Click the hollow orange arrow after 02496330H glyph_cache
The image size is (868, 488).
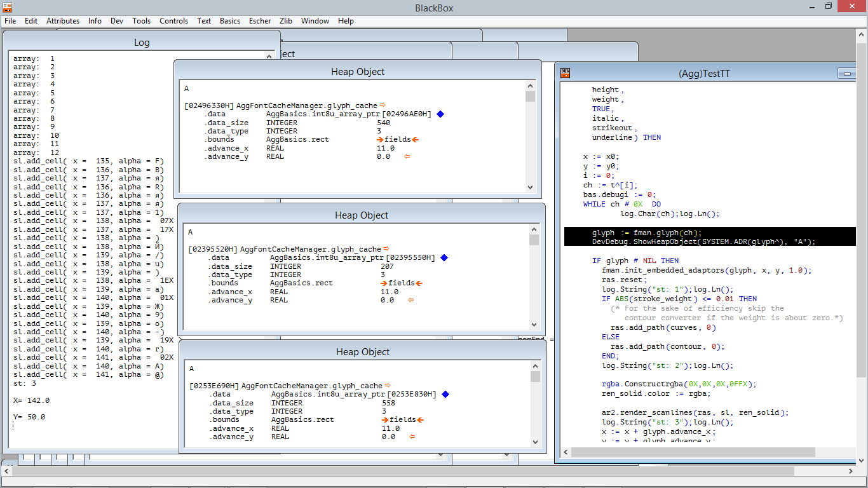click(383, 105)
